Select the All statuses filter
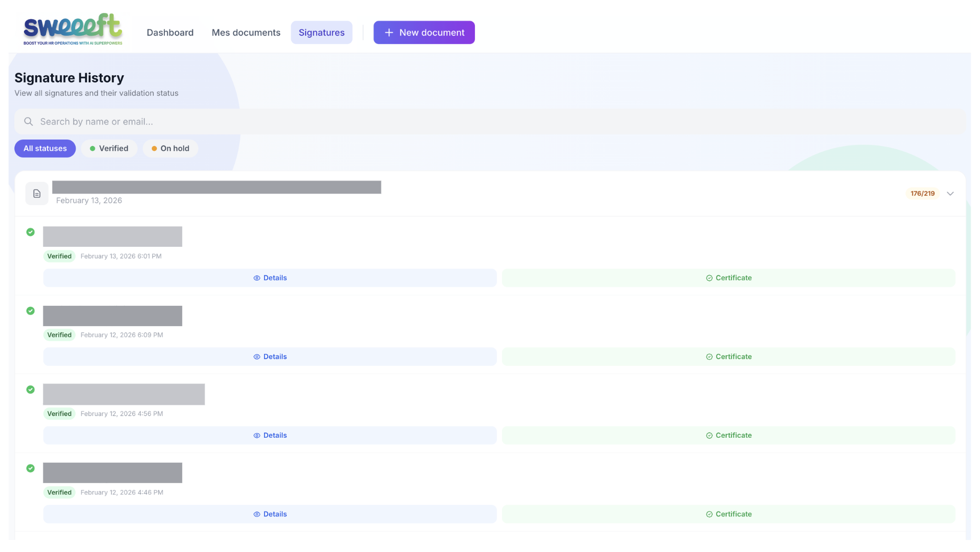 coord(45,149)
